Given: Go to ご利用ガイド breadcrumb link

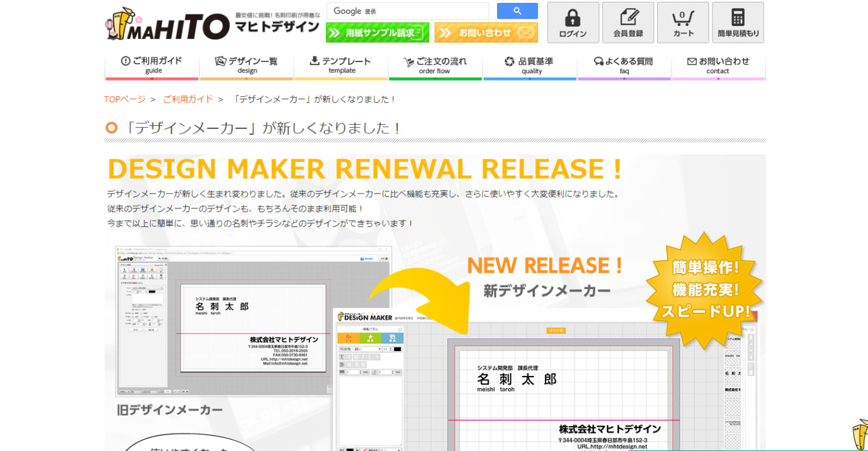Looking at the screenshot, I should pos(188,99).
